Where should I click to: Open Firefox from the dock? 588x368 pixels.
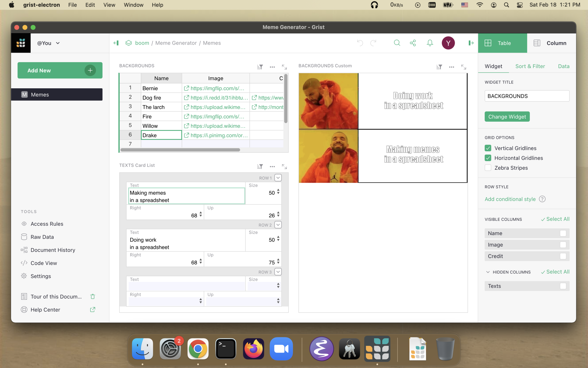[x=253, y=349]
